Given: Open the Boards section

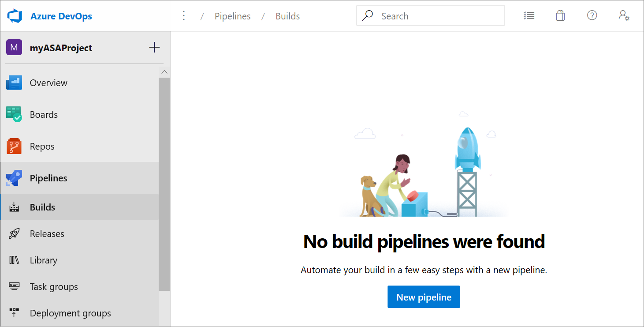Looking at the screenshot, I should 44,114.
